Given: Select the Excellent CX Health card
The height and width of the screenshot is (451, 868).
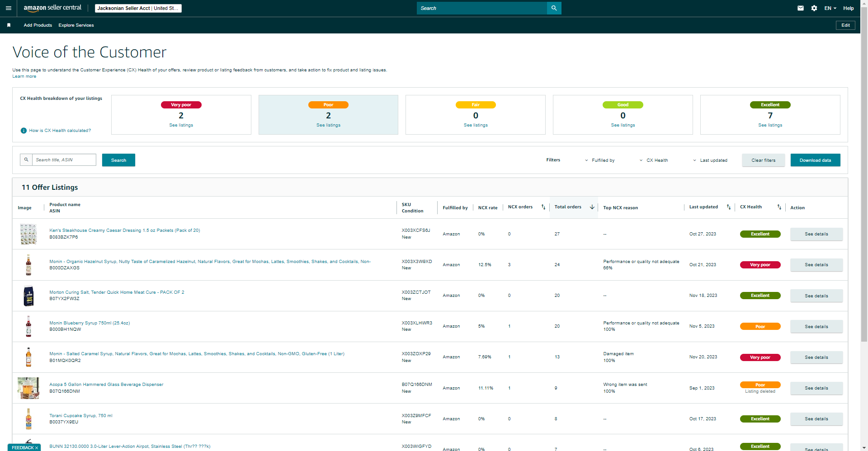Looking at the screenshot, I should 770,115.
